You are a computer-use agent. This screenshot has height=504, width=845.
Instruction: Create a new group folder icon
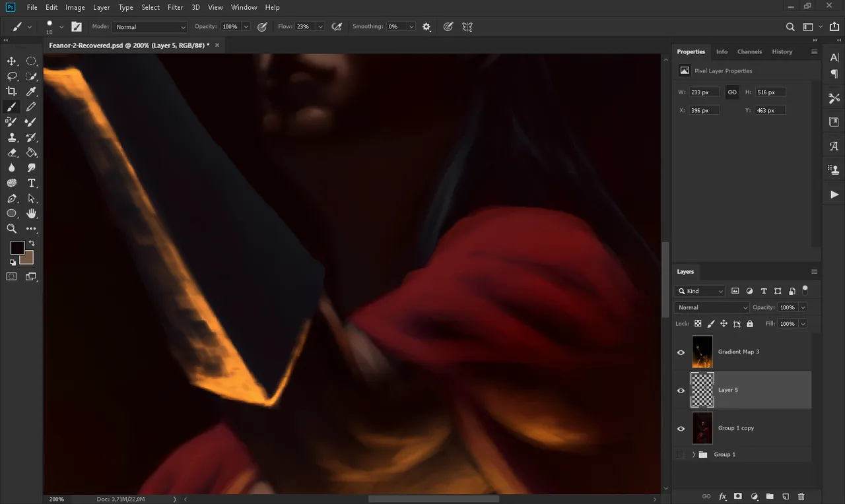tap(770, 496)
